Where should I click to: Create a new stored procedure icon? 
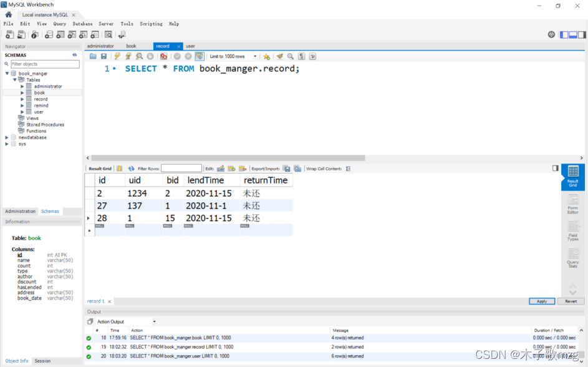click(84, 34)
